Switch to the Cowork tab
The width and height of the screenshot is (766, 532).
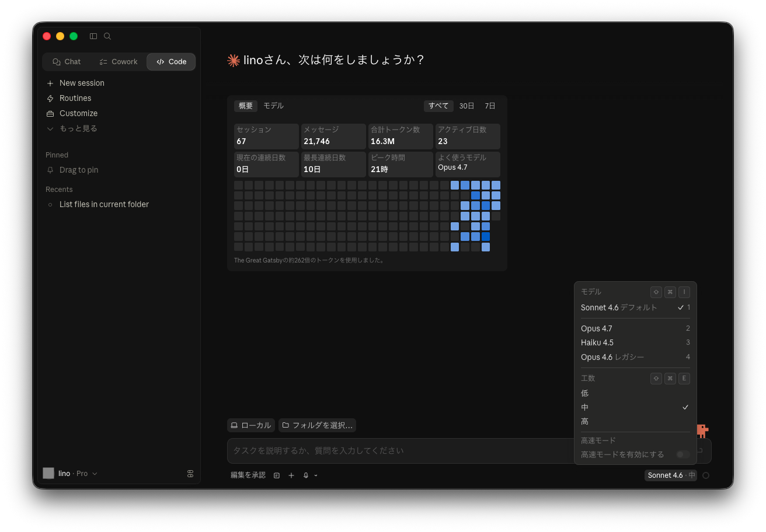click(119, 62)
